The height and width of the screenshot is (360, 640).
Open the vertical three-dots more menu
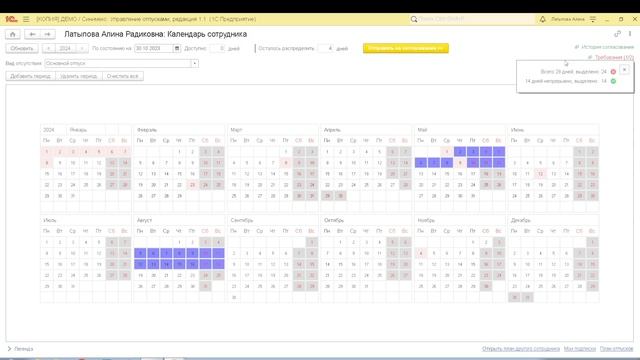point(630,34)
